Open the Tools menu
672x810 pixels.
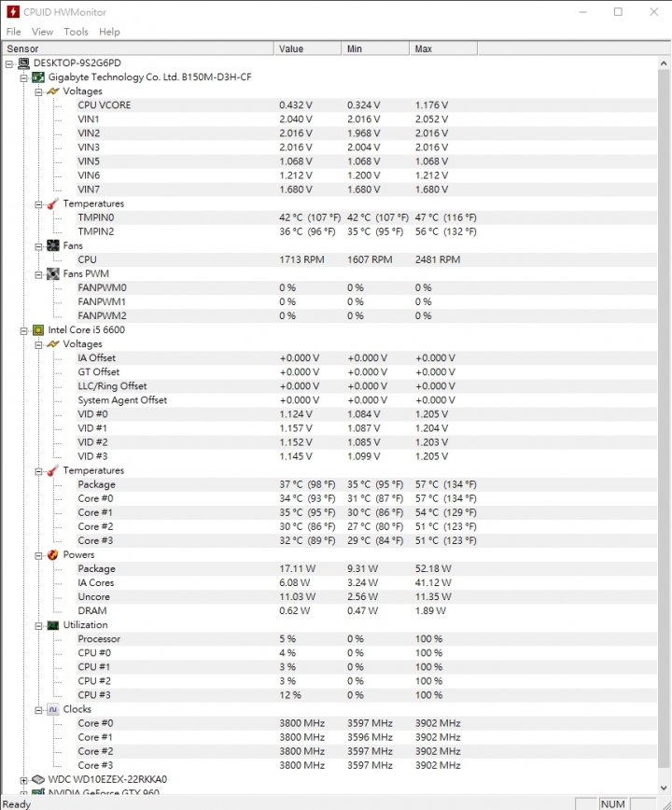pyautogui.click(x=76, y=32)
